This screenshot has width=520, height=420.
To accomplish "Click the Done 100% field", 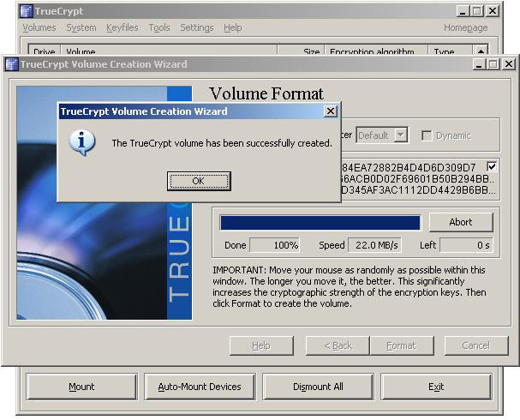I will point(275,245).
